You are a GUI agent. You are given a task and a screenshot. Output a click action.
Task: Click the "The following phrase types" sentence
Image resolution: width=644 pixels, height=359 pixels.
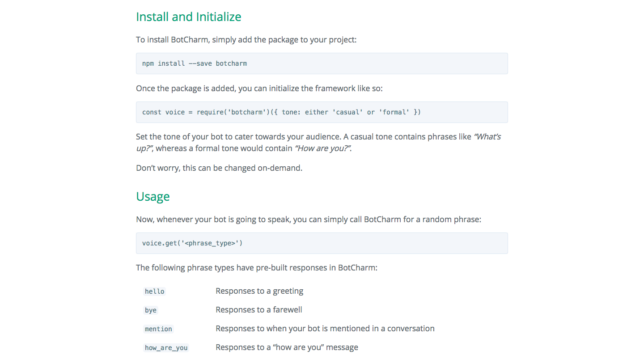pyautogui.click(x=256, y=268)
